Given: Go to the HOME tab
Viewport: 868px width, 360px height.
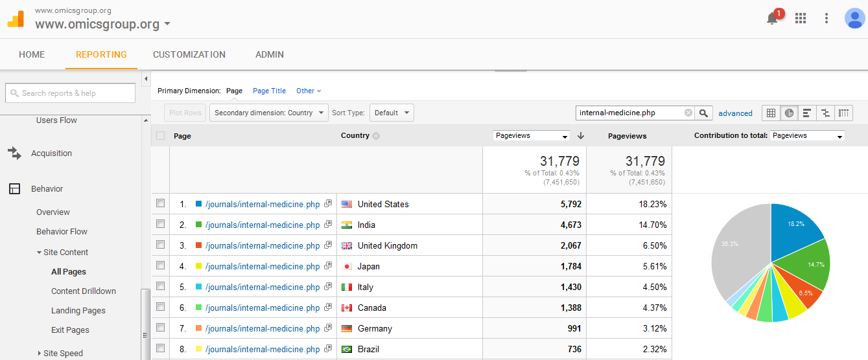Looking at the screenshot, I should 32,54.
